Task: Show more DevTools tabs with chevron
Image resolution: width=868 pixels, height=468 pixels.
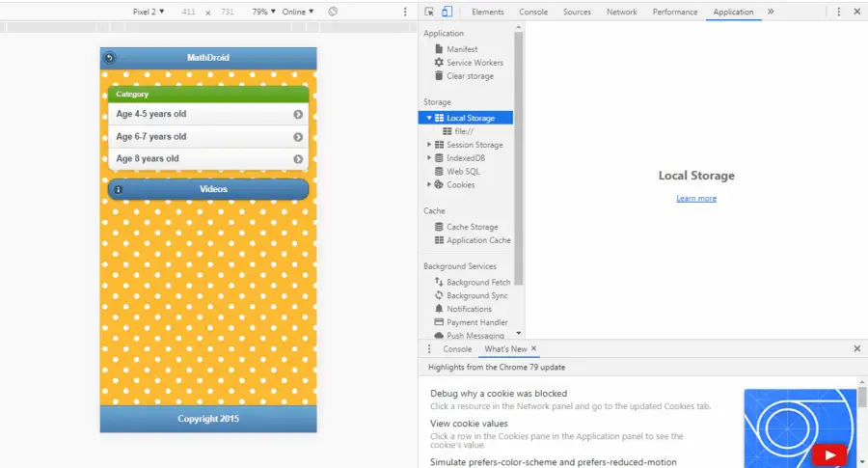Action: coord(771,12)
